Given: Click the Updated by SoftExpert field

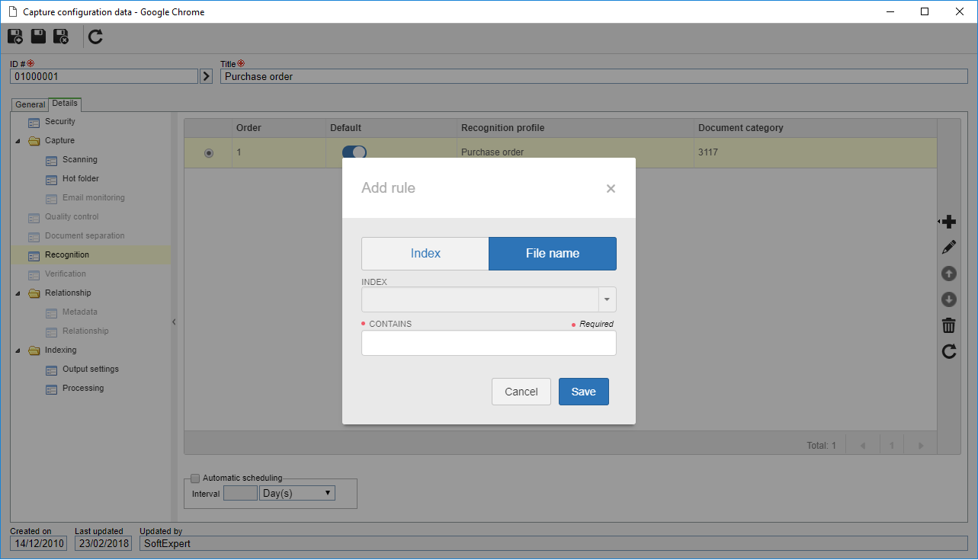Looking at the screenshot, I should [x=553, y=543].
